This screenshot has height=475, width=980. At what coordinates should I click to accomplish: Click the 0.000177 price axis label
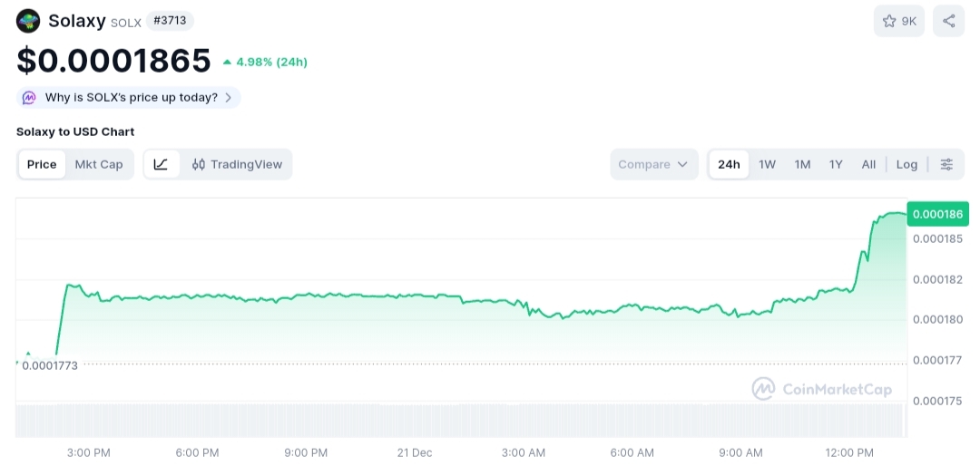[937, 360]
